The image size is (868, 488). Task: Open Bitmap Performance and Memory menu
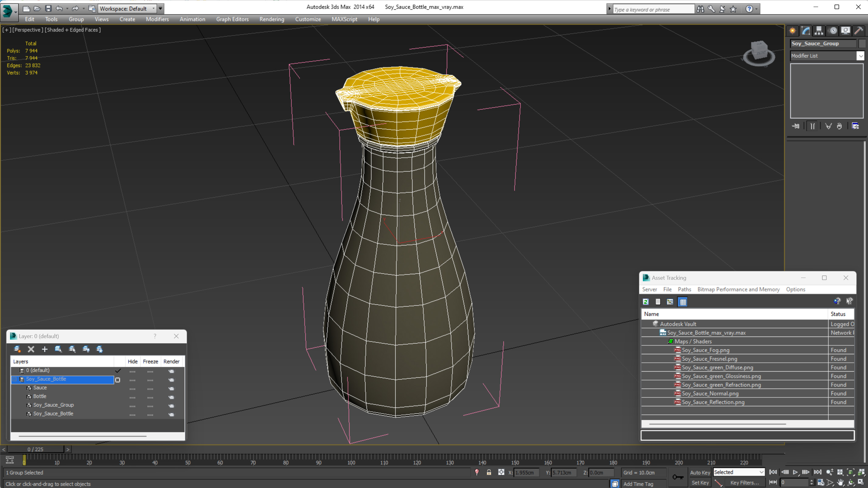pos(738,289)
